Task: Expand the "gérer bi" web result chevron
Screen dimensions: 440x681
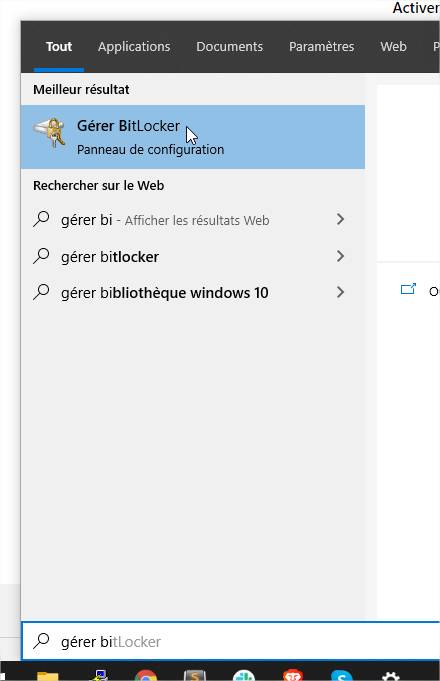Action: pyautogui.click(x=340, y=219)
